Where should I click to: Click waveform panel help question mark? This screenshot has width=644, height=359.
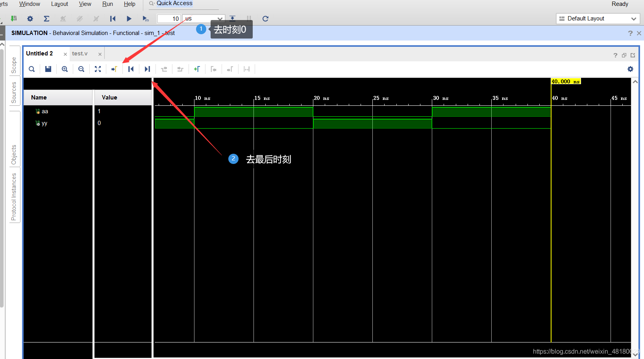(x=615, y=55)
